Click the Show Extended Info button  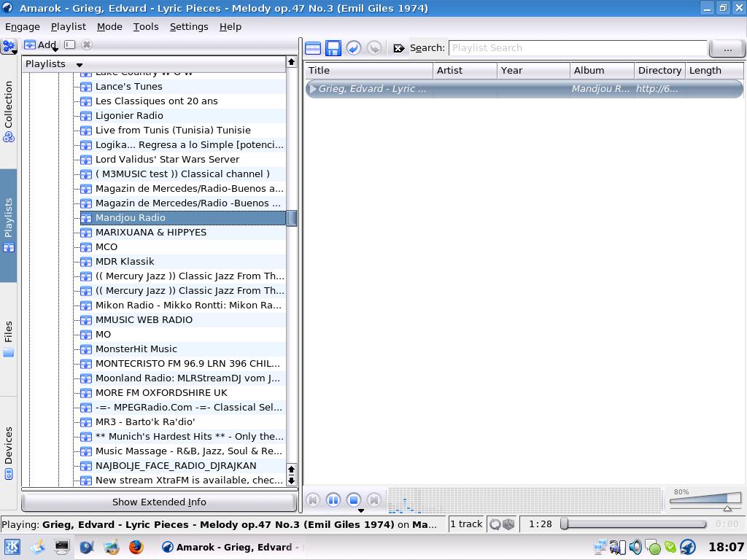point(159,502)
